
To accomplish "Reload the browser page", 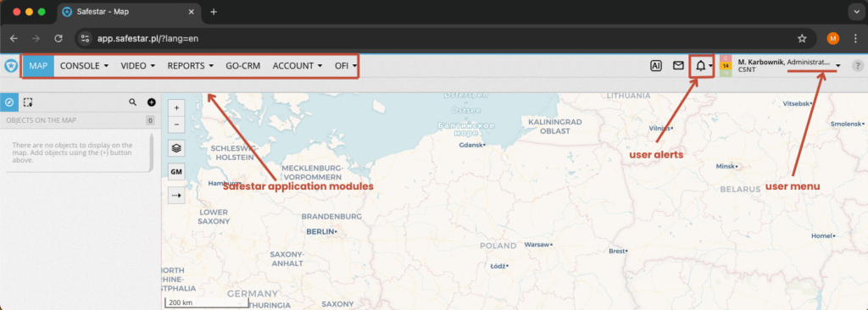I will [x=58, y=38].
